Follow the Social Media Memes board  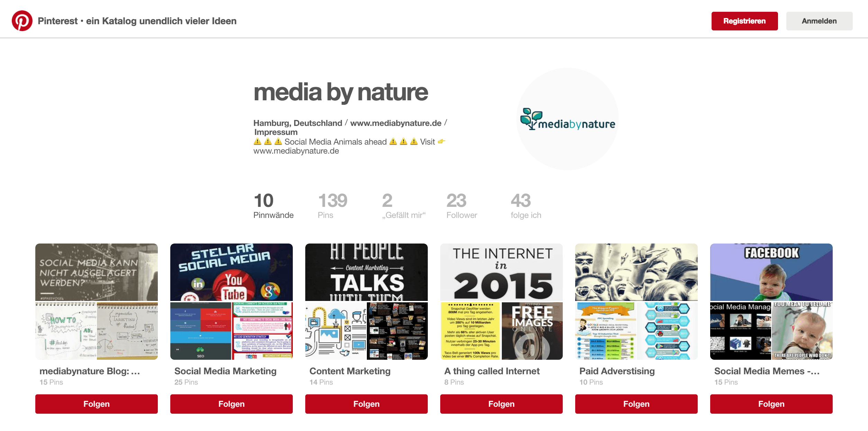(771, 404)
